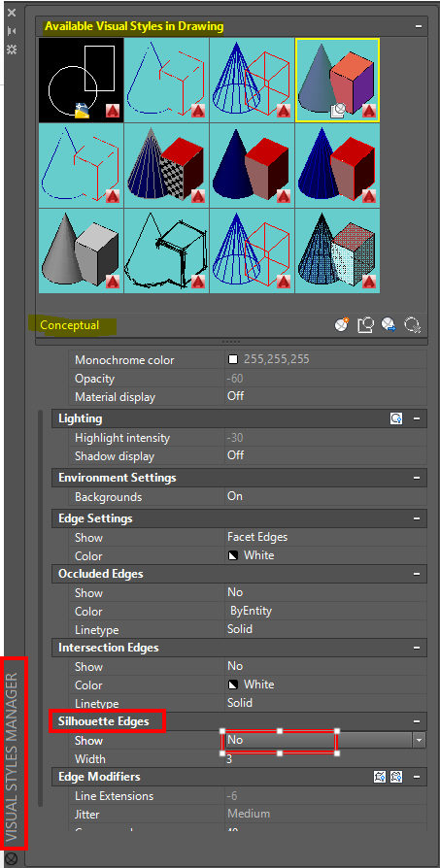The height and width of the screenshot is (868, 440).
Task: Select the Sketchy hand-drawn style thumbnail
Action: point(167,250)
